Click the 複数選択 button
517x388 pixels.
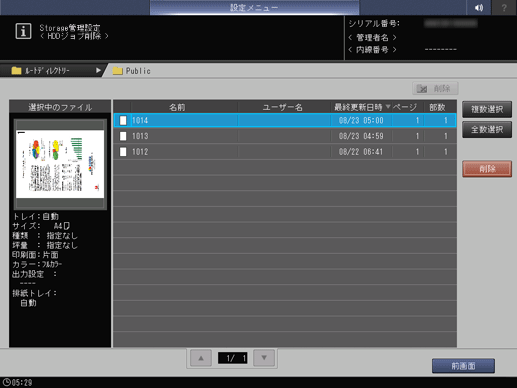487,109
